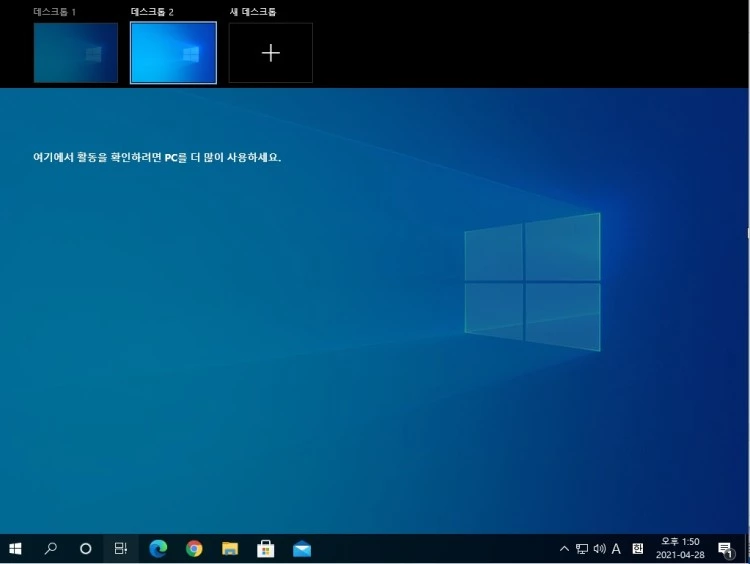
Task: Open notification Action Center icon
Action: click(x=725, y=549)
